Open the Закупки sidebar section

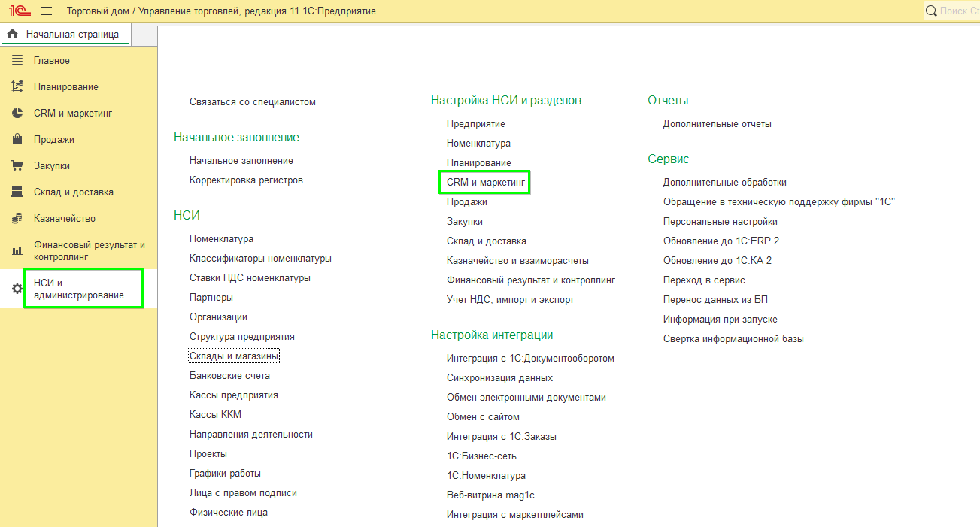[x=52, y=165]
